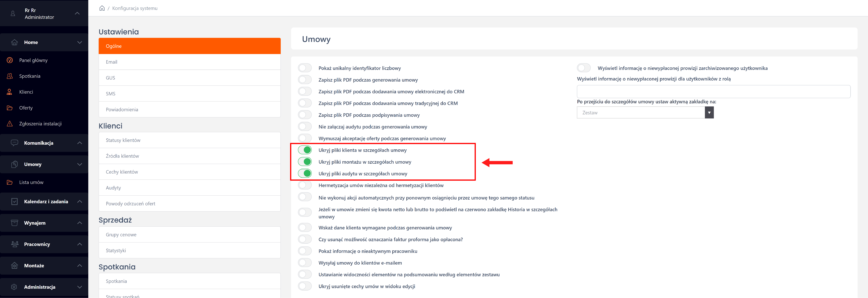Screen dimensions: 868x298
Task: Click the Spotkania people icon in sidebar
Action: coord(10,76)
